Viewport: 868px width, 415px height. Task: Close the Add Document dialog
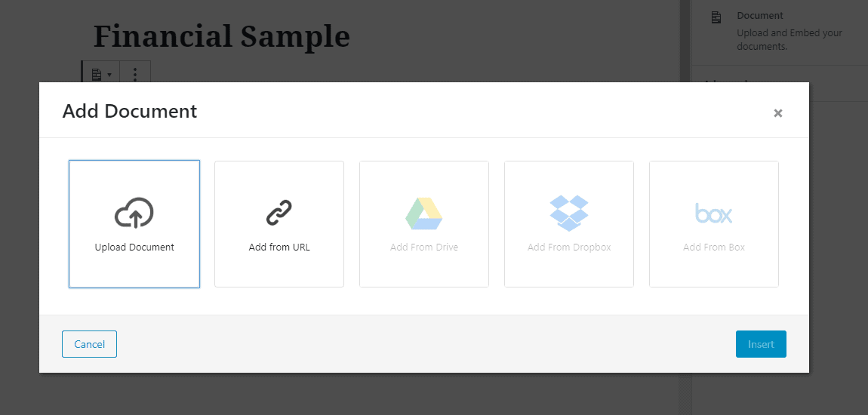pyautogui.click(x=777, y=113)
